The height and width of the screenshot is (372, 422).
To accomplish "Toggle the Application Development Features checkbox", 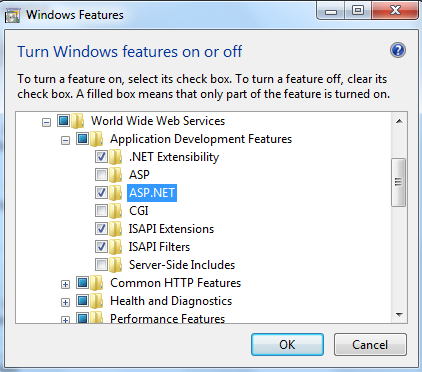I will click(x=82, y=138).
